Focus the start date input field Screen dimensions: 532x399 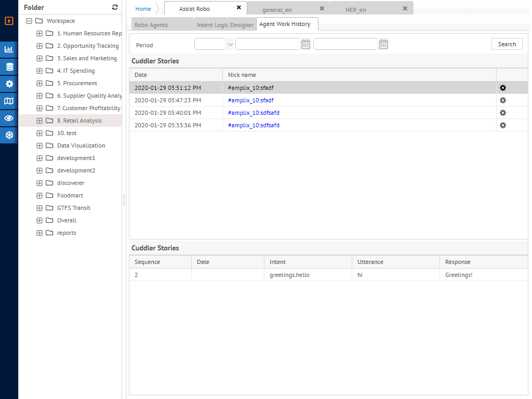(268, 44)
